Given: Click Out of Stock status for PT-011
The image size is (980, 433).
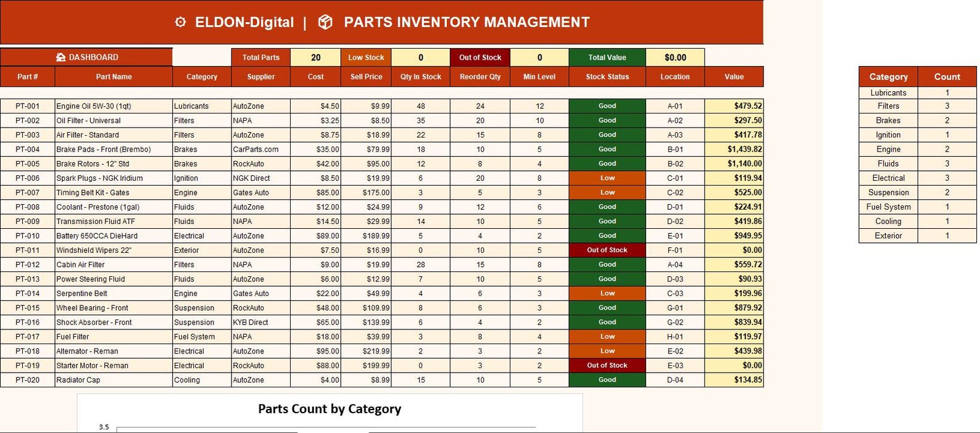Looking at the screenshot, I should click(607, 250).
